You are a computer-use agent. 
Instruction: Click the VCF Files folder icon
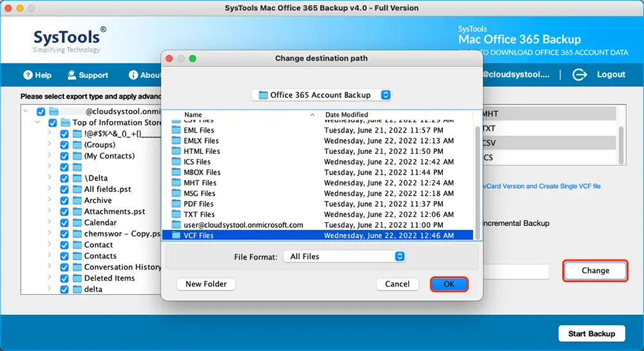point(176,235)
